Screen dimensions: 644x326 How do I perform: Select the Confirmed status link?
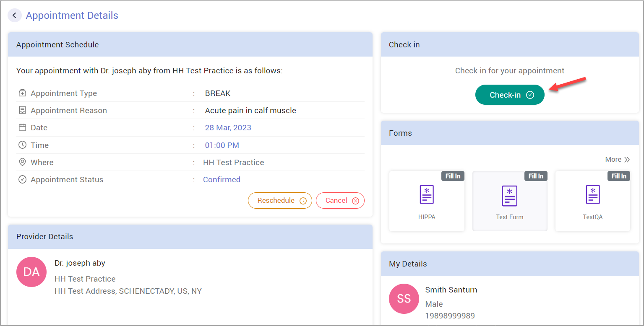coord(222,179)
